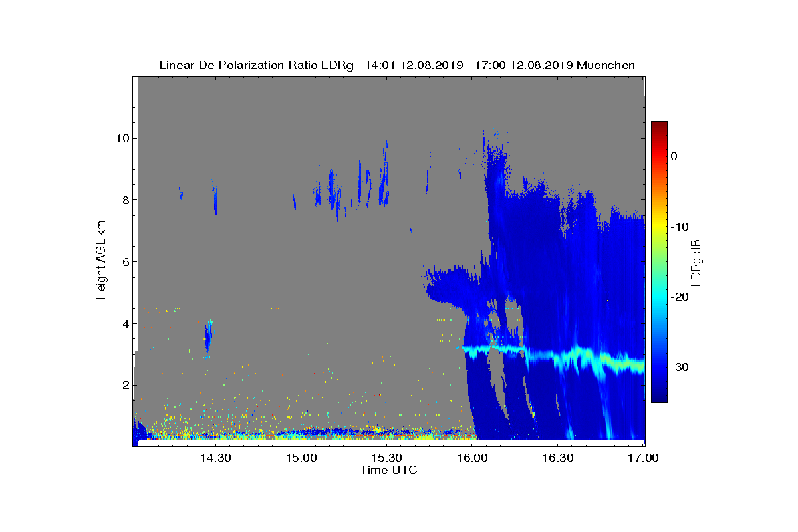The width and height of the screenshot is (798, 532).
Task: Click the 16:30 time tick label
Action: coord(558,458)
